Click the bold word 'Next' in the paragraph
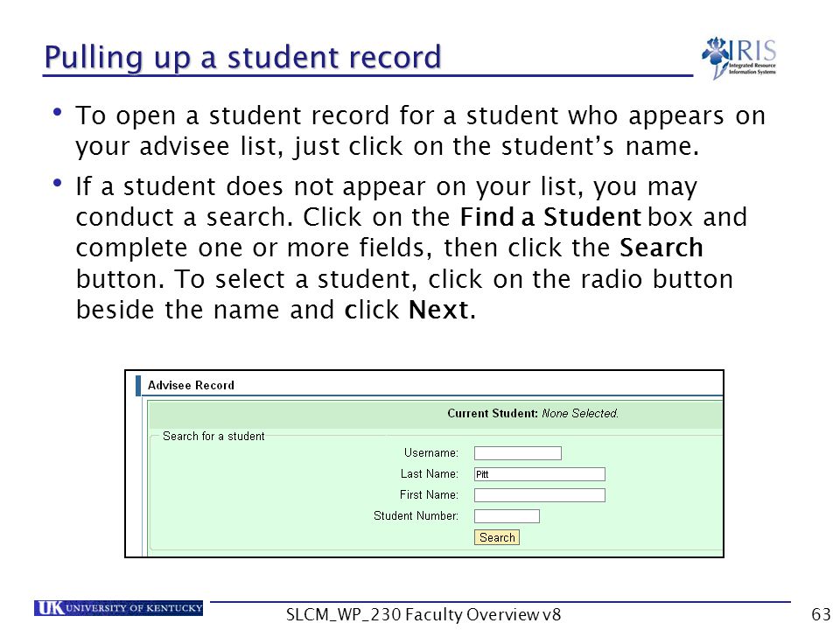The height and width of the screenshot is (630, 840). pos(438,310)
